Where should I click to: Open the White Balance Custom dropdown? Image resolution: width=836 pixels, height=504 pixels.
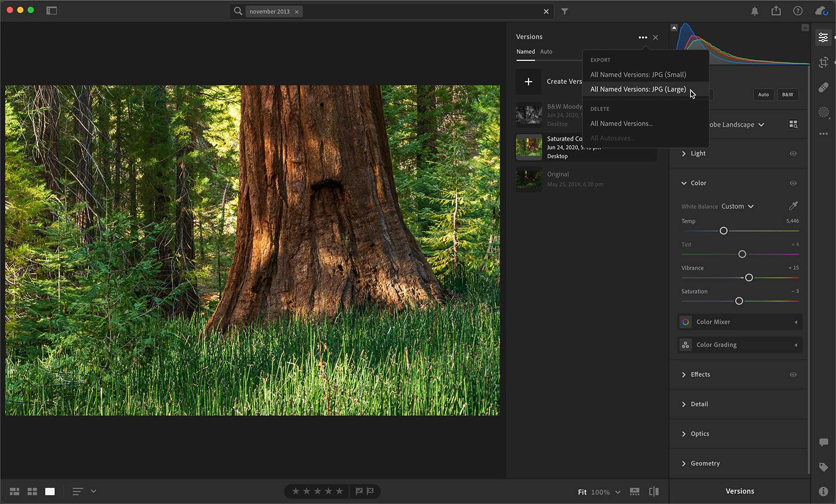coord(737,206)
